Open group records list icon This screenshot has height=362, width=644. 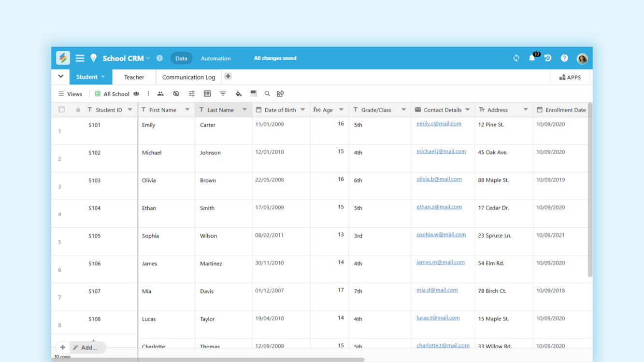coord(207,94)
